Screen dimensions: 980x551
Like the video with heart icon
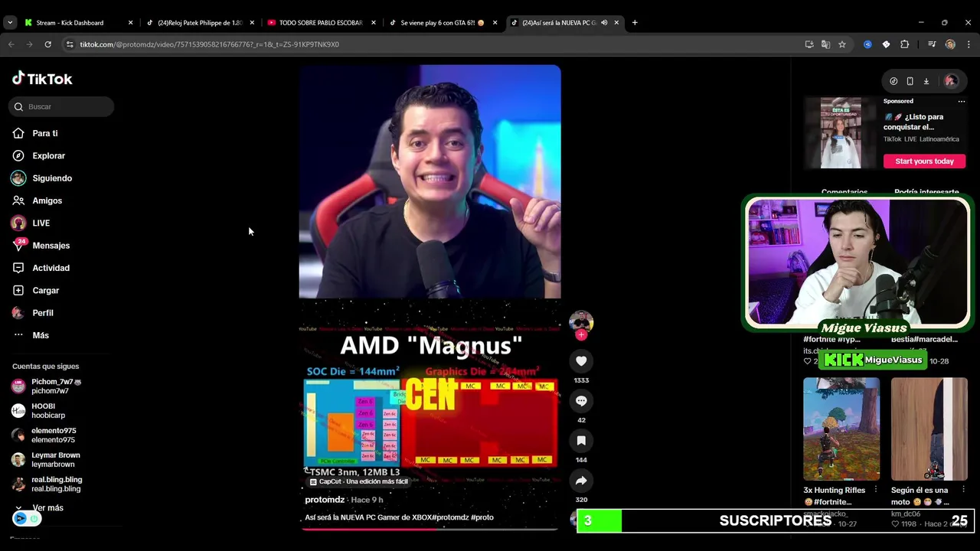click(581, 361)
